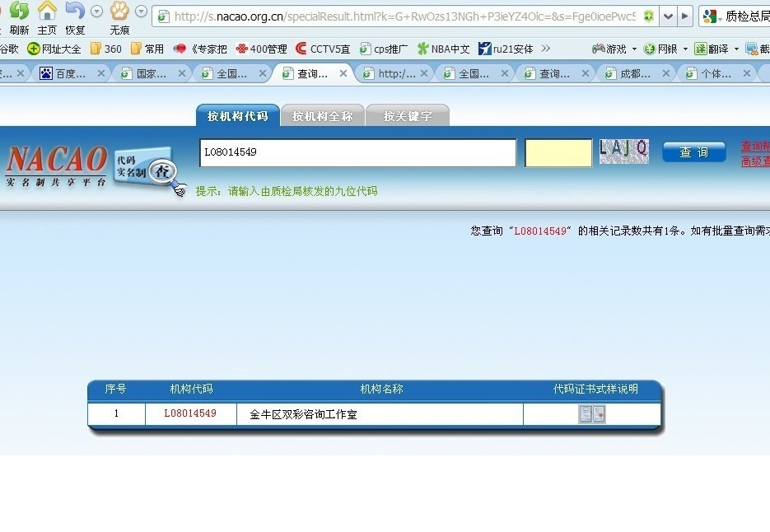Expand the dropdown next to 恢复

(x=96, y=12)
